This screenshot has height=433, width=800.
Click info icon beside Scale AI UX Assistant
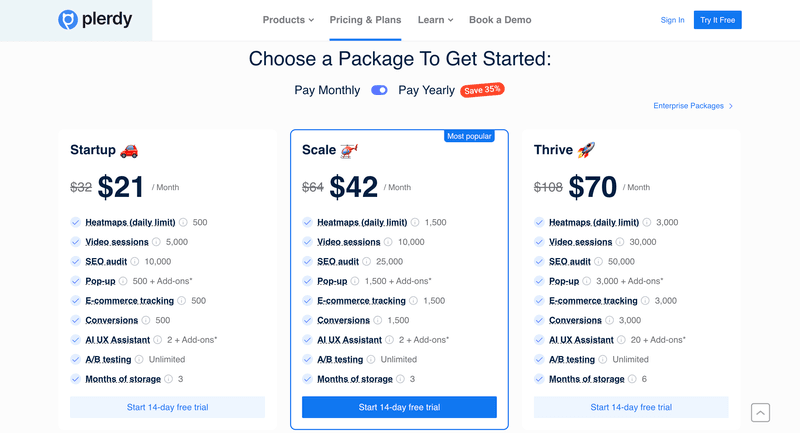click(x=389, y=340)
